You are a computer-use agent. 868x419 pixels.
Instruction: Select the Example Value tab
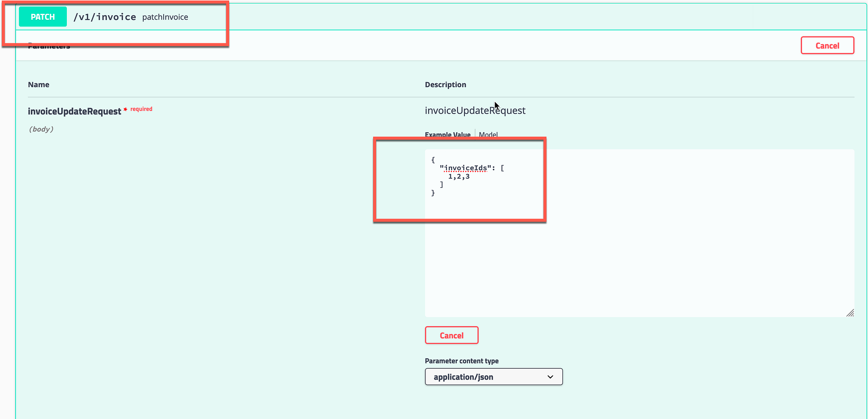pyautogui.click(x=447, y=134)
